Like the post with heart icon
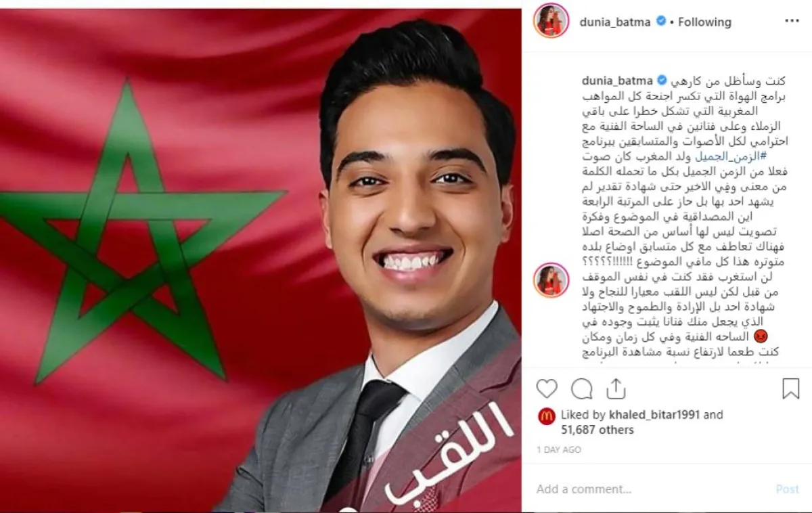 (547, 388)
